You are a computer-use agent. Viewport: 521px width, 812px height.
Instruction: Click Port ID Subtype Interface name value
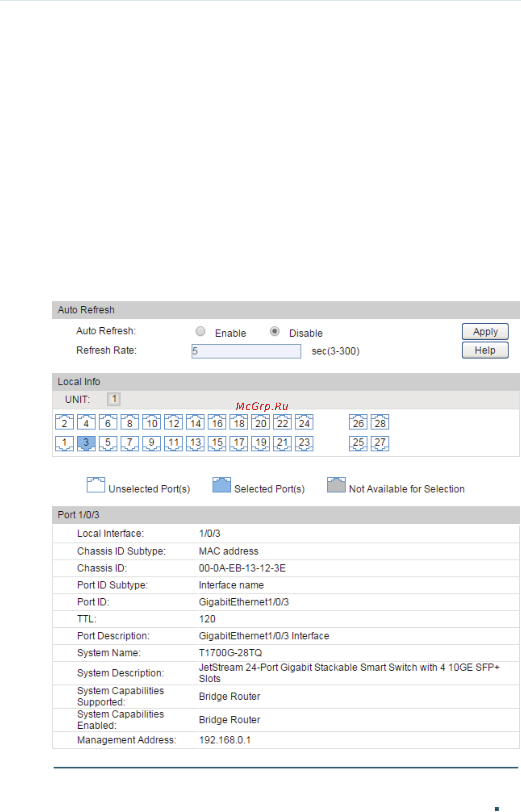click(x=231, y=585)
